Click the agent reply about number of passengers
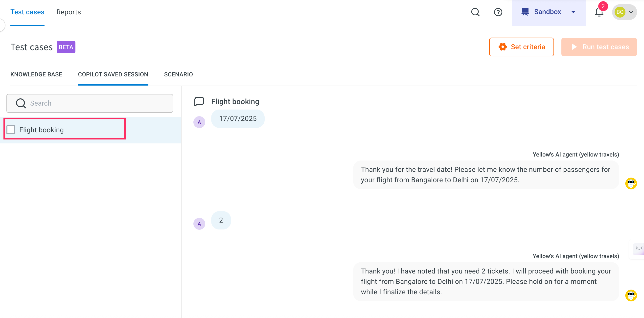This screenshot has width=644, height=318. (486, 175)
